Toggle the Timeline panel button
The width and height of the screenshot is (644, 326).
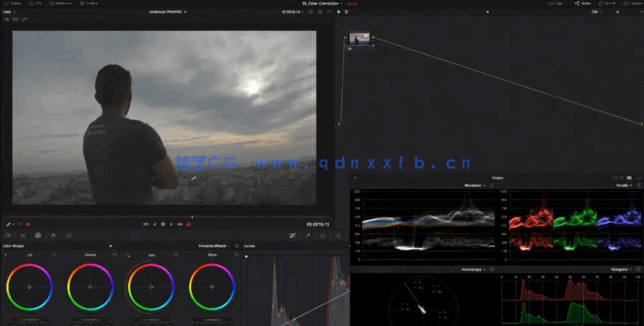88,4
